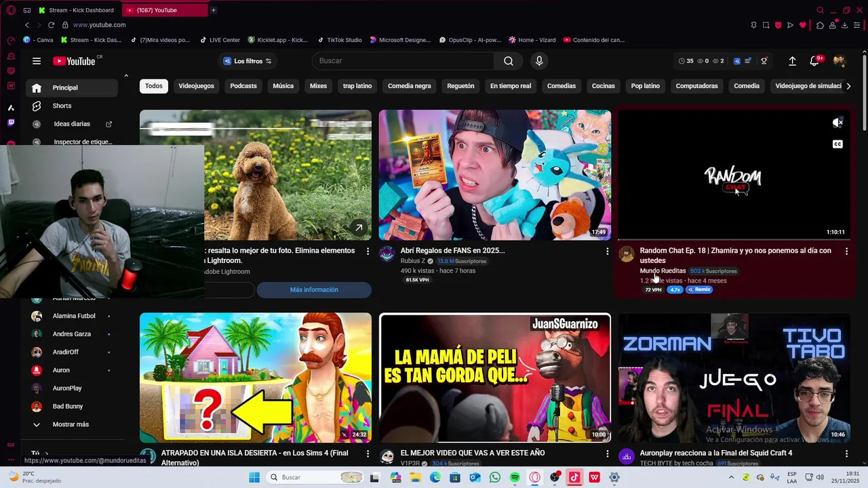Open Twitch in the Opera sidebar
The height and width of the screenshot is (488, 868).
point(11,123)
